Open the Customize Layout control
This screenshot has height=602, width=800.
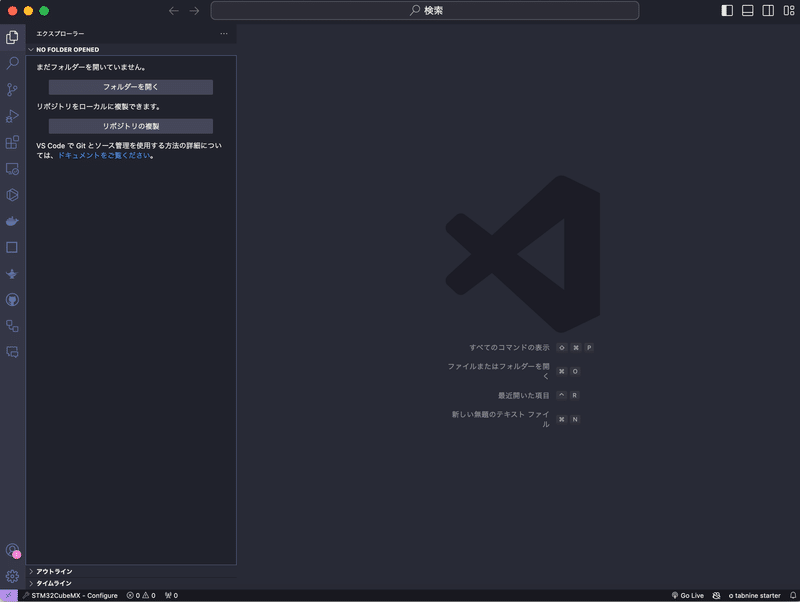click(x=789, y=11)
